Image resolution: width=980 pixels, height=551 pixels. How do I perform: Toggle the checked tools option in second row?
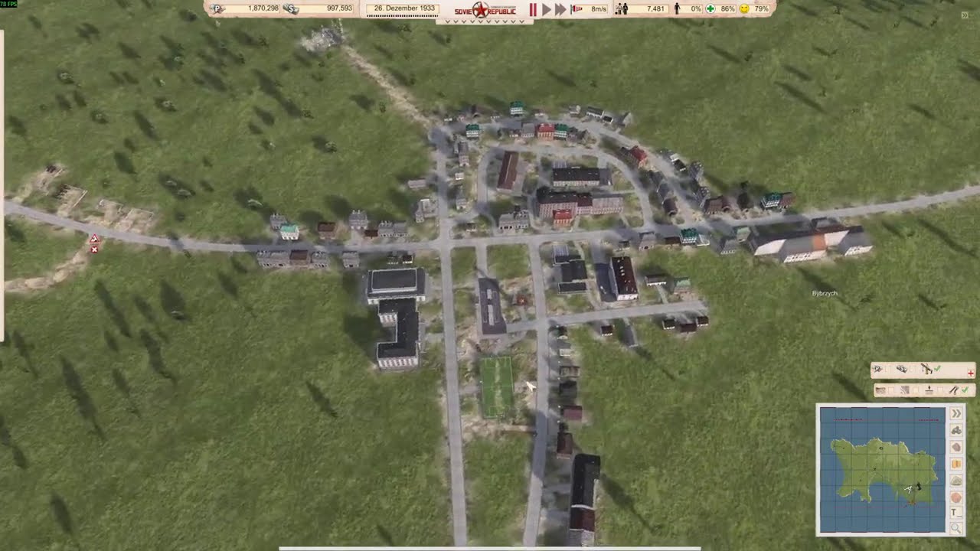tap(965, 390)
